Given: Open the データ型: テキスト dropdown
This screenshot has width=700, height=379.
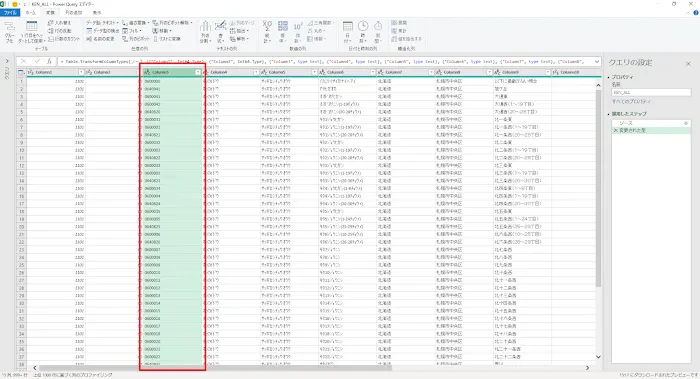Looking at the screenshot, I should 102,22.
